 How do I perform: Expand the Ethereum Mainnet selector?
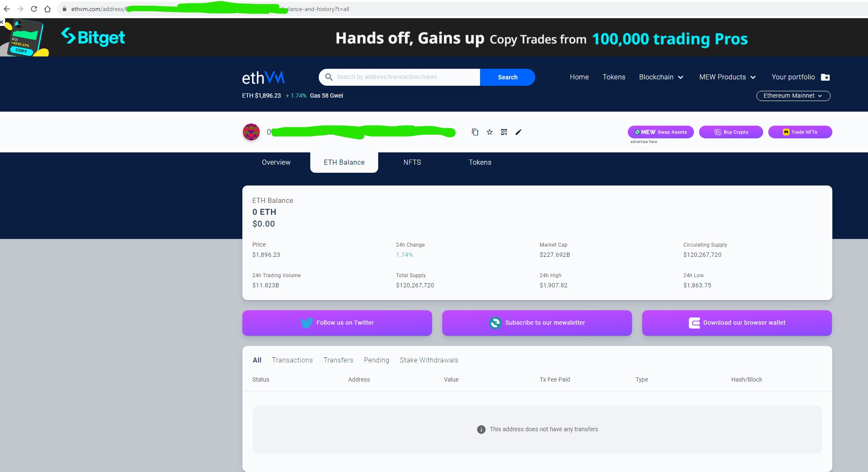point(792,96)
